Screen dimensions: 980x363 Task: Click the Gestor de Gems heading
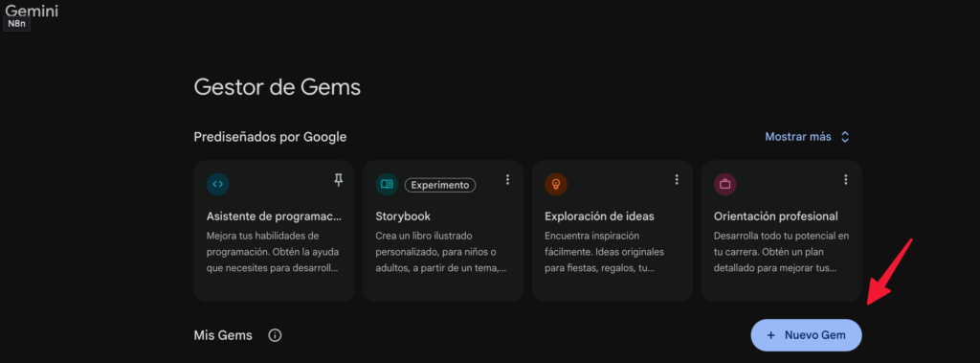point(277,87)
